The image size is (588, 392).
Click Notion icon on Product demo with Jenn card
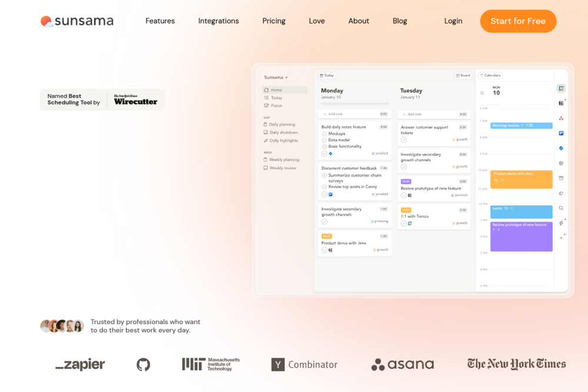[330, 250]
